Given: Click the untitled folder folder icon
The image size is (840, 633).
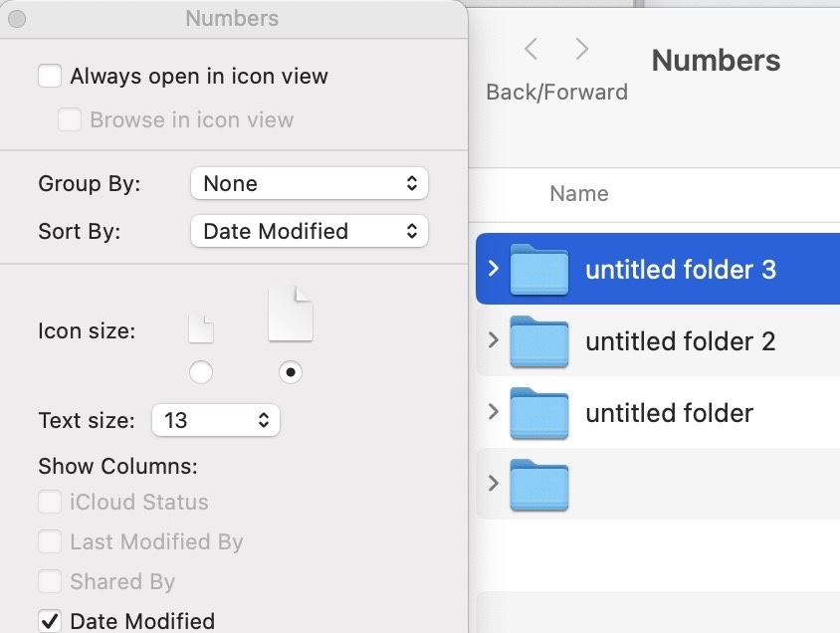Looking at the screenshot, I should pyautogui.click(x=538, y=413).
